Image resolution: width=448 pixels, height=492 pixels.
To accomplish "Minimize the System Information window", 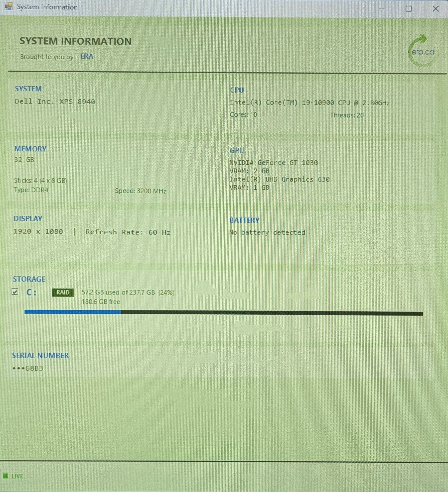I will [x=382, y=9].
